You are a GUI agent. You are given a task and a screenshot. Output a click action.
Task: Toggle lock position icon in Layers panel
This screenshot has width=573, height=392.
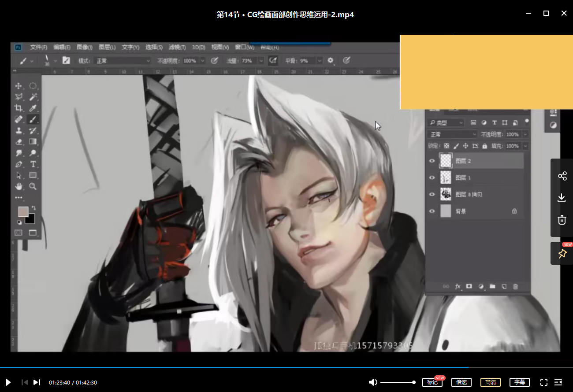point(465,146)
